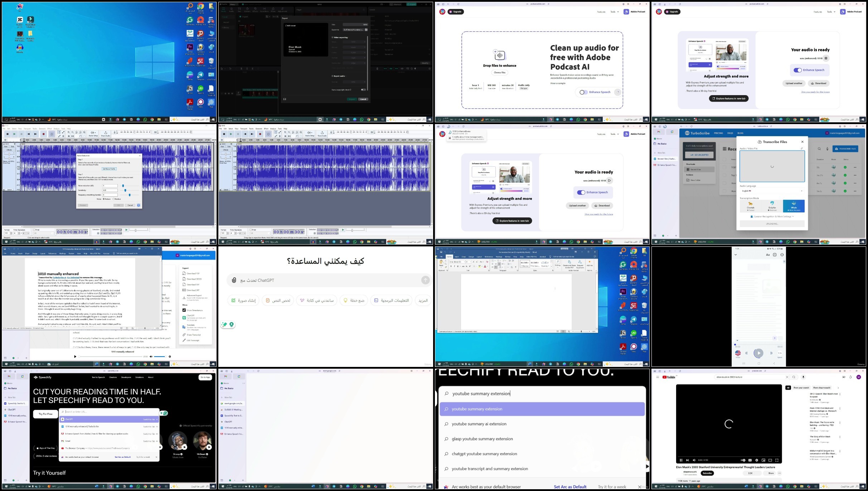Open Effect menu in Audacity window without dialog
The width and height of the screenshot is (868, 491).
click(266, 129)
